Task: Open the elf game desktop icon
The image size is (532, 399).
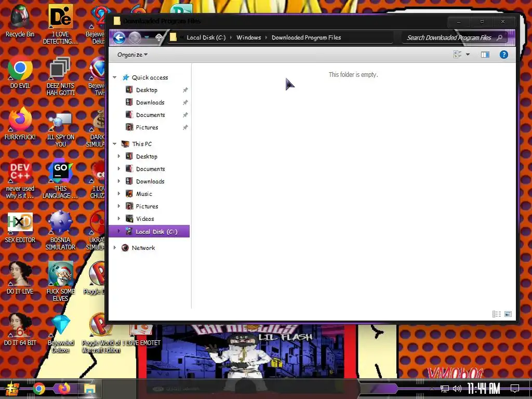Action: [x=60, y=282]
